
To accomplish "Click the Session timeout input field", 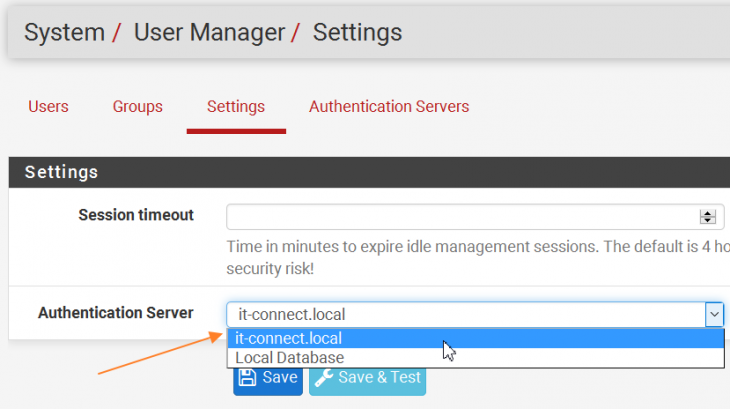I will 475,216.
